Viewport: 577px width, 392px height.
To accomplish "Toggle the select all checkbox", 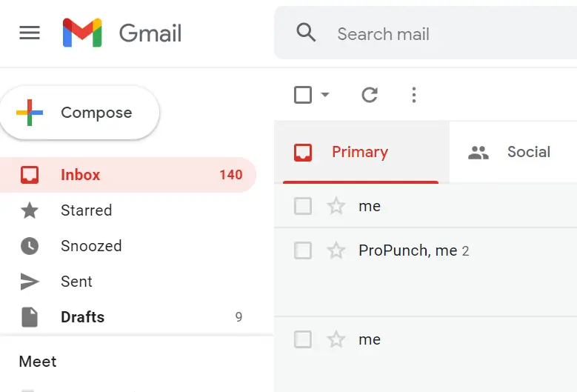I will pos(303,95).
